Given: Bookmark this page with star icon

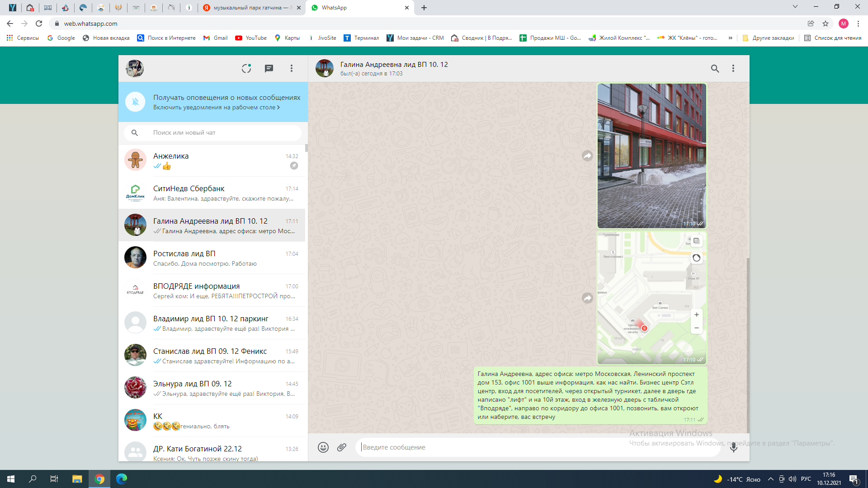Looking at the screenshot, I should (826, 23).
